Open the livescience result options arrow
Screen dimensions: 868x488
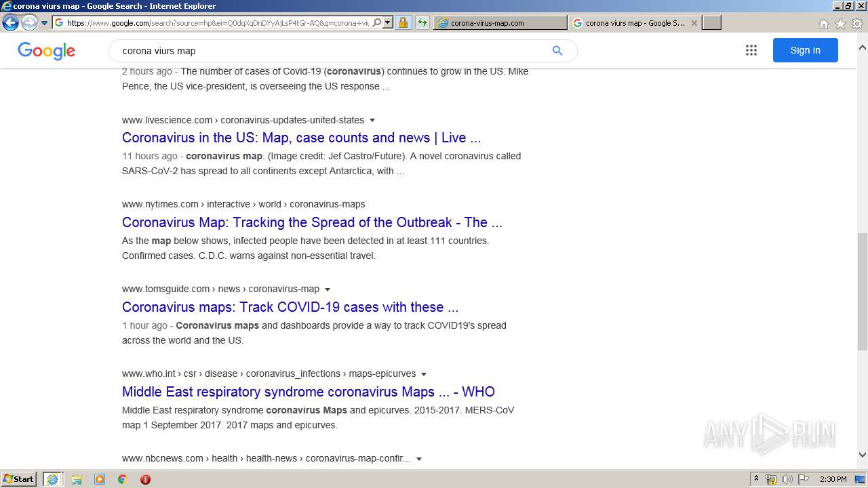[372, 121]
